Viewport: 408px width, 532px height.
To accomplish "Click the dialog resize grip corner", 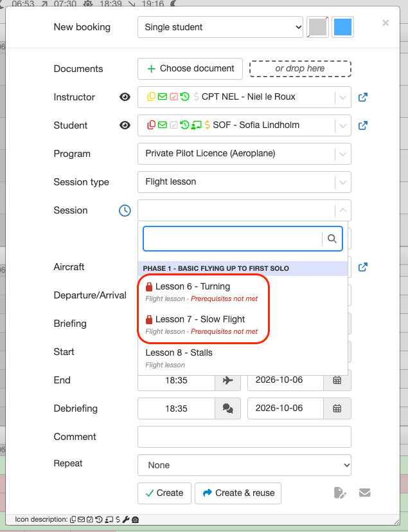I will coord(396,522).
